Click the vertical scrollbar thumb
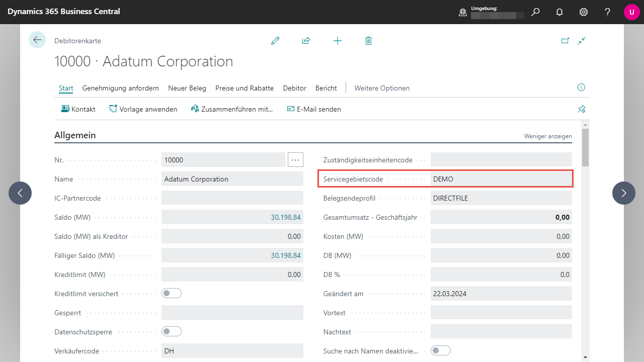The width and height of the screenshot is (644, 362). (x=585, y=147)
